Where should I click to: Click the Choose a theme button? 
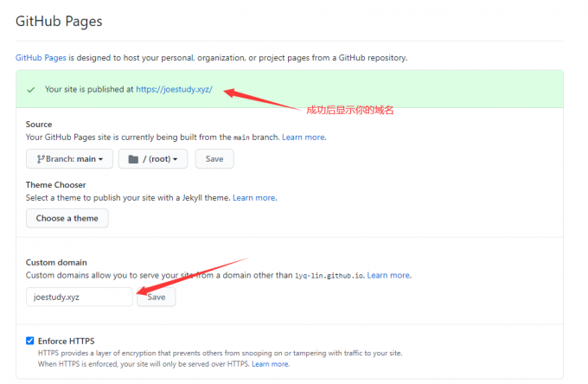point(67,218)
